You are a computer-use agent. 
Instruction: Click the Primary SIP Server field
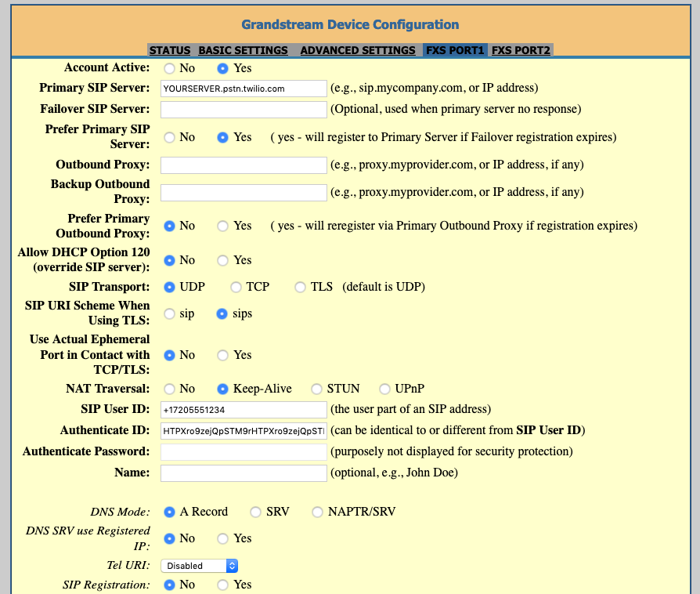pyautogui.click(x=244, y=89)
